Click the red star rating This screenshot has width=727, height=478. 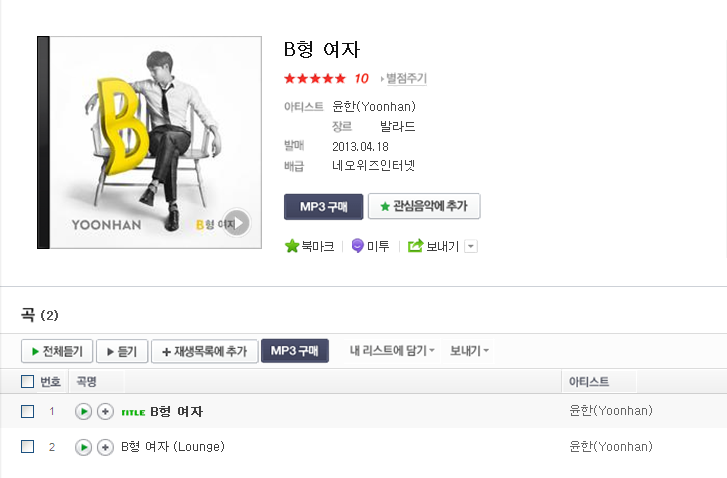(315, 78)
